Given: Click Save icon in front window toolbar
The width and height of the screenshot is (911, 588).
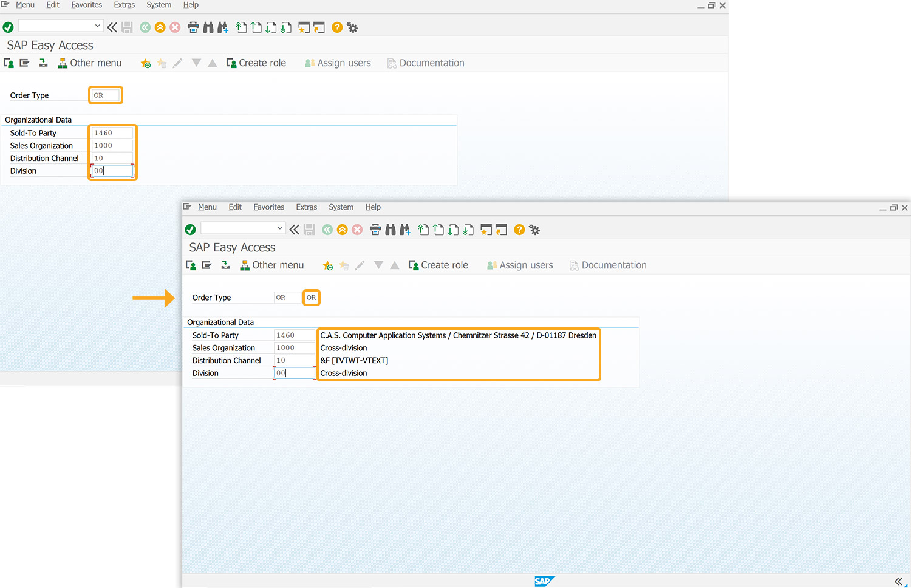Looking at the screenshot, I should [x=310, y=230].
